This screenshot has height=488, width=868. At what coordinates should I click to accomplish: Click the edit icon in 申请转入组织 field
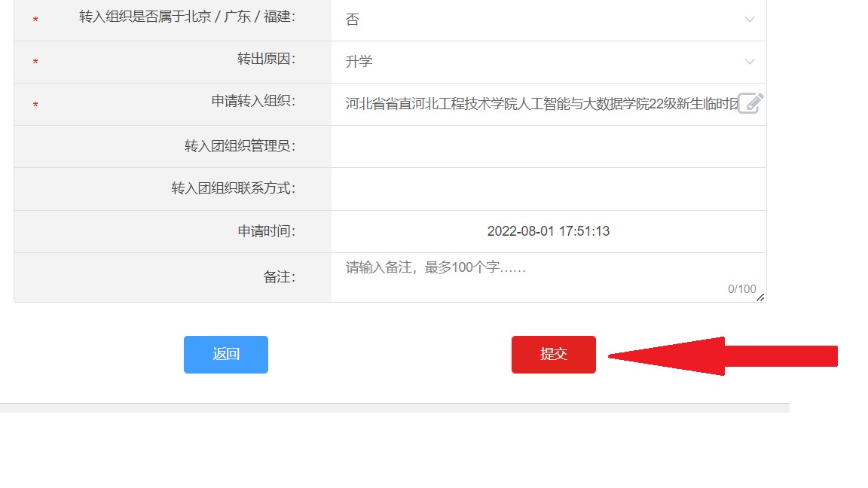click(750, 103)
